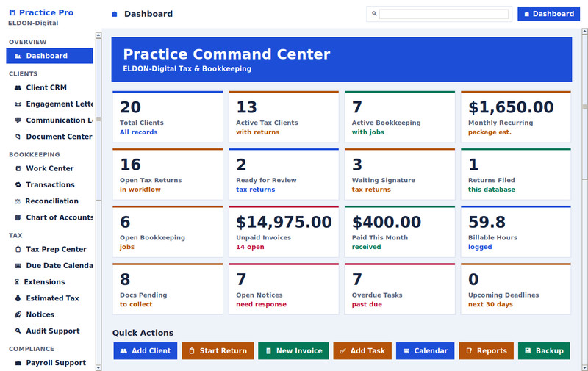Click the Reconciliation scales icon

point(17,201)
